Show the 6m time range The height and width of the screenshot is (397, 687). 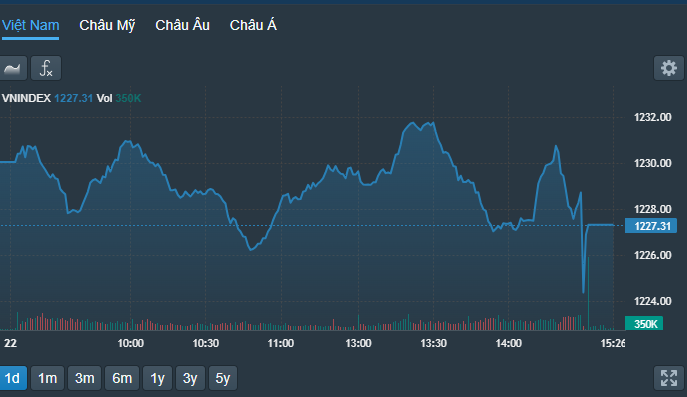coord(122,378)
